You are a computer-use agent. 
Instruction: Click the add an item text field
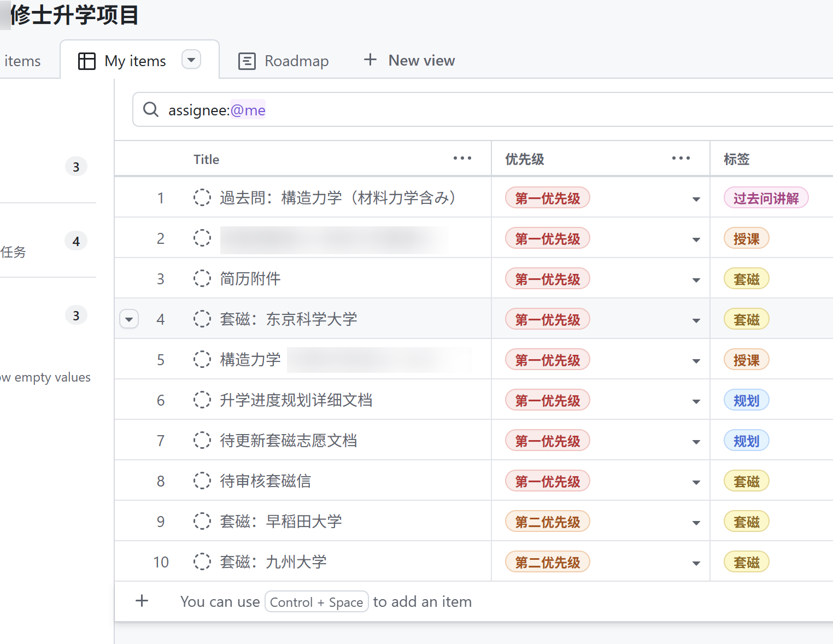pyautogui.click(x=326, y=601)
